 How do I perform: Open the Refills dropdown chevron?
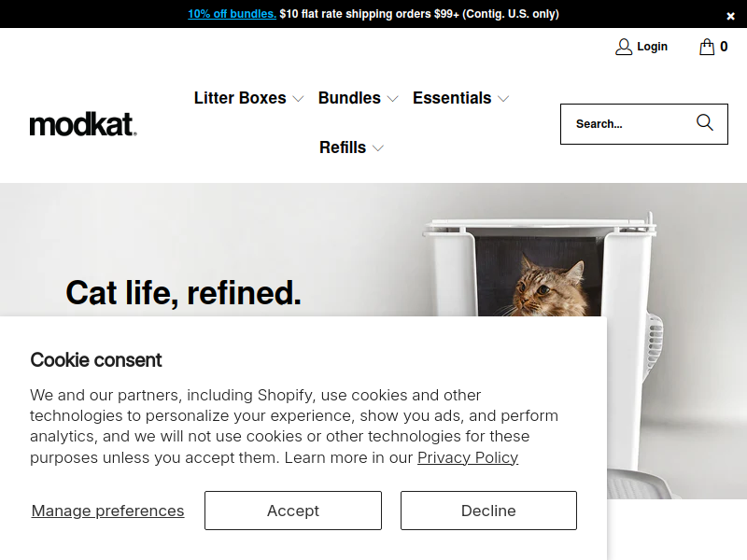pos(378,148)
